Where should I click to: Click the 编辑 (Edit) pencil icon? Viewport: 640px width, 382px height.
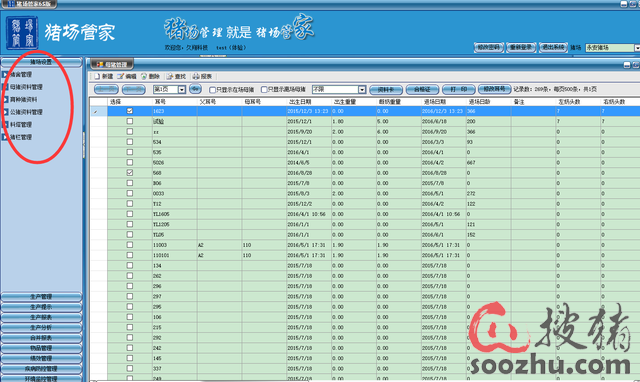121,76
